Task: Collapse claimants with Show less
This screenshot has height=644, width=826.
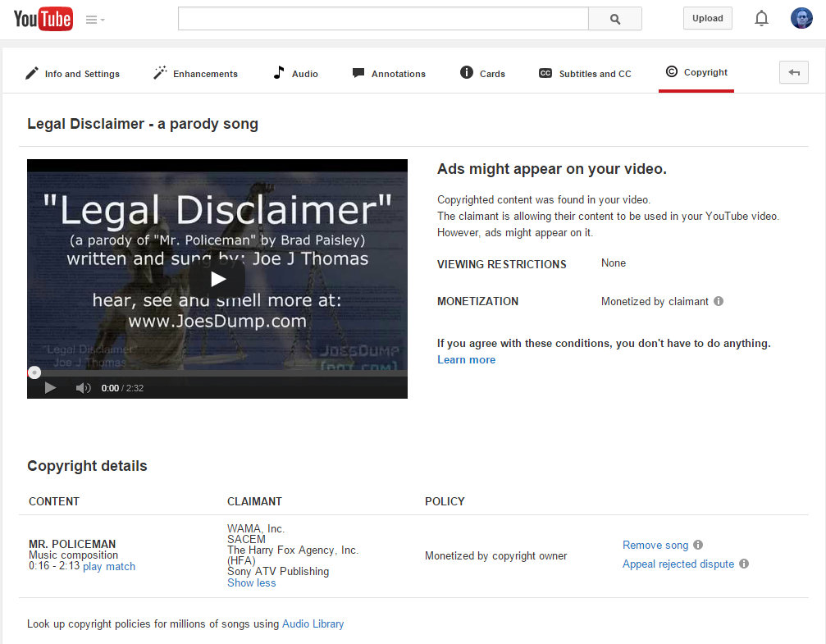Action: coord(251,582)
